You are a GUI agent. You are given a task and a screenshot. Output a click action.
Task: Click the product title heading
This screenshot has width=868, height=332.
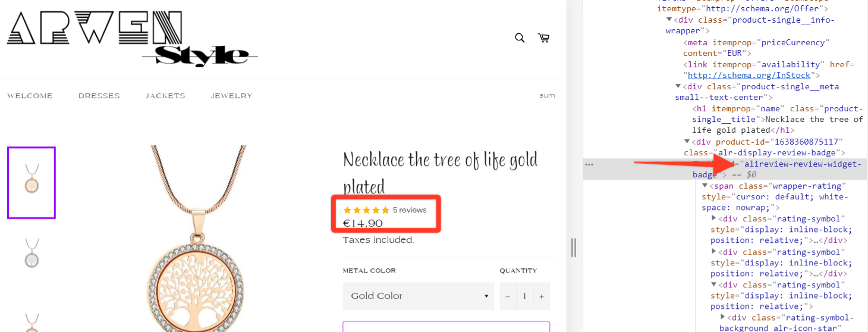[x=441, y=173]
